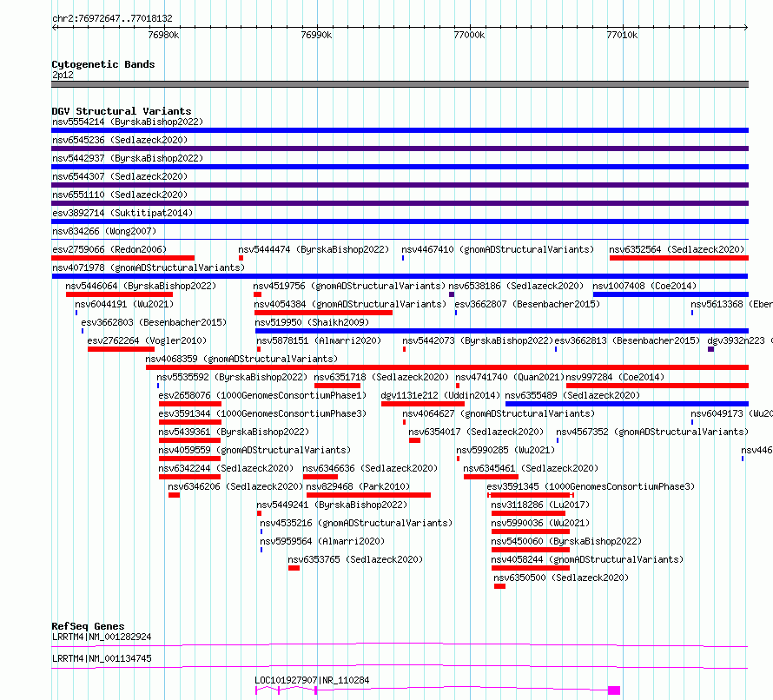Click nsv5959564 (Almarri2020) label
773x700 pixels.
click(322, 541)
